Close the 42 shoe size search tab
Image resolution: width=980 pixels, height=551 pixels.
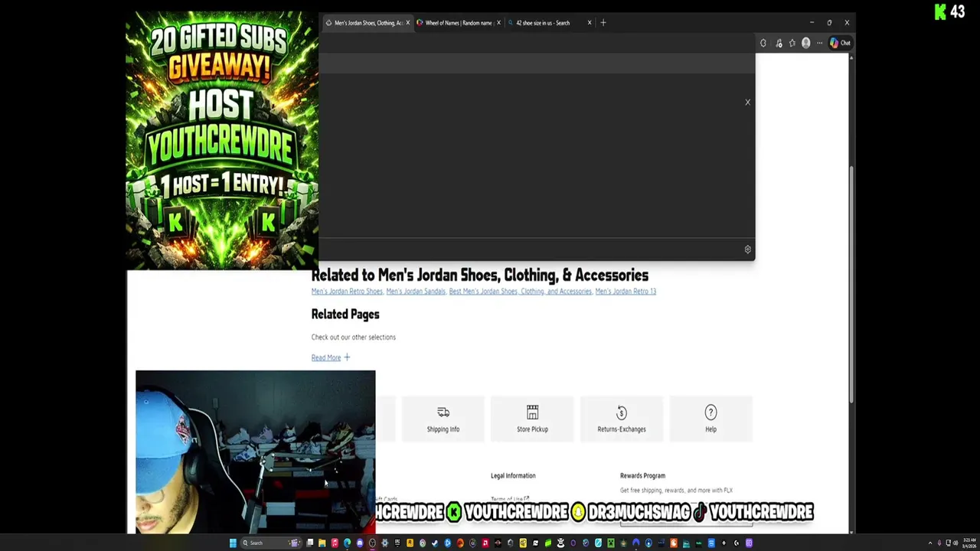click(x=589, y=23)
